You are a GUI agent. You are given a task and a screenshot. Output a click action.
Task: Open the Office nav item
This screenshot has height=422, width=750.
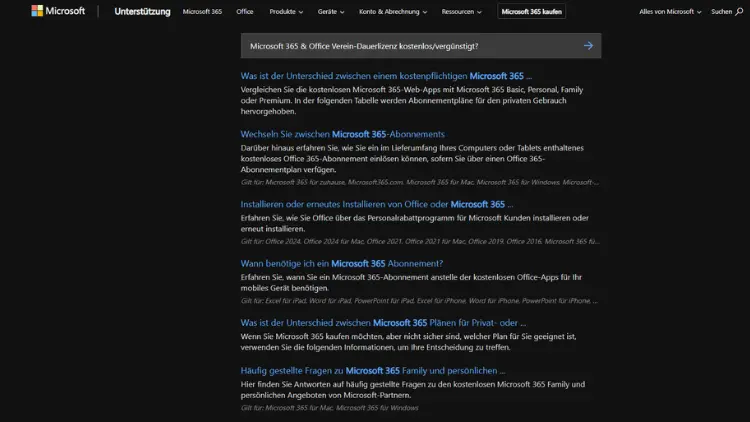click(244, 11)
